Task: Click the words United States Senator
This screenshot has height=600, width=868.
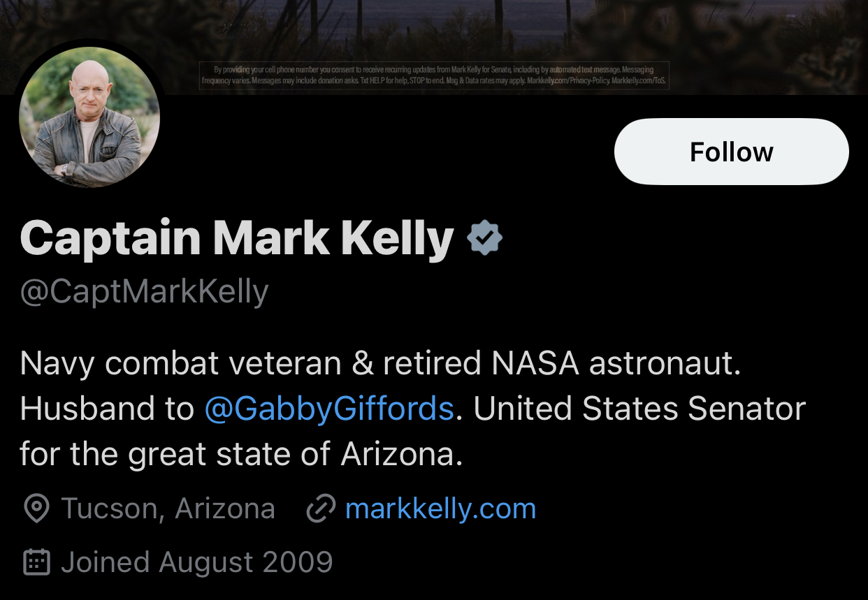Action: tap(639, 409)
